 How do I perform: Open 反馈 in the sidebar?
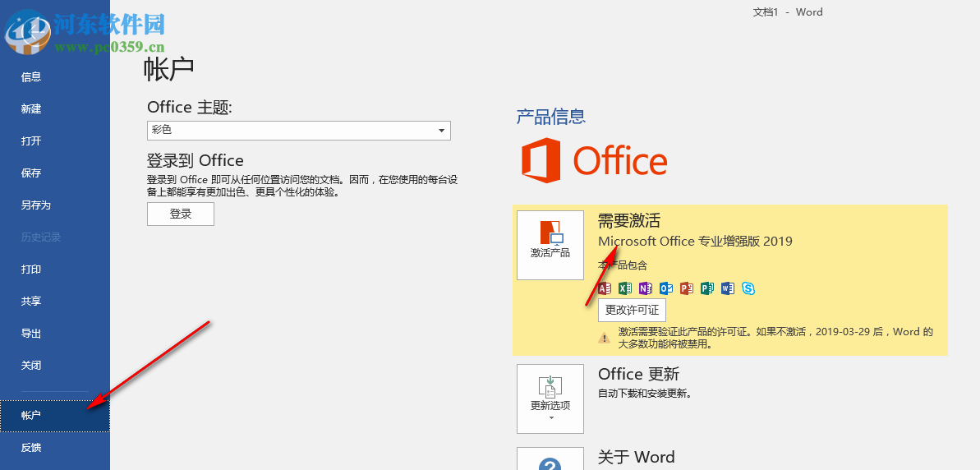coord(31,448)
